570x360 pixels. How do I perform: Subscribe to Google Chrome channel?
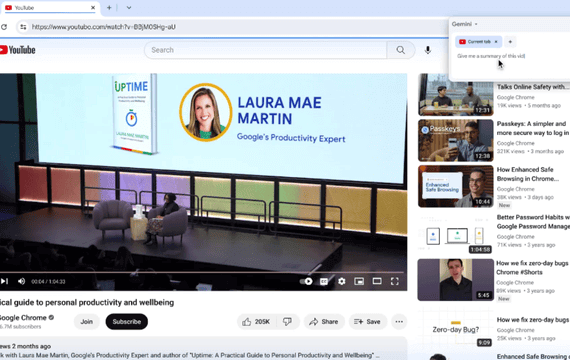(127, 321)
